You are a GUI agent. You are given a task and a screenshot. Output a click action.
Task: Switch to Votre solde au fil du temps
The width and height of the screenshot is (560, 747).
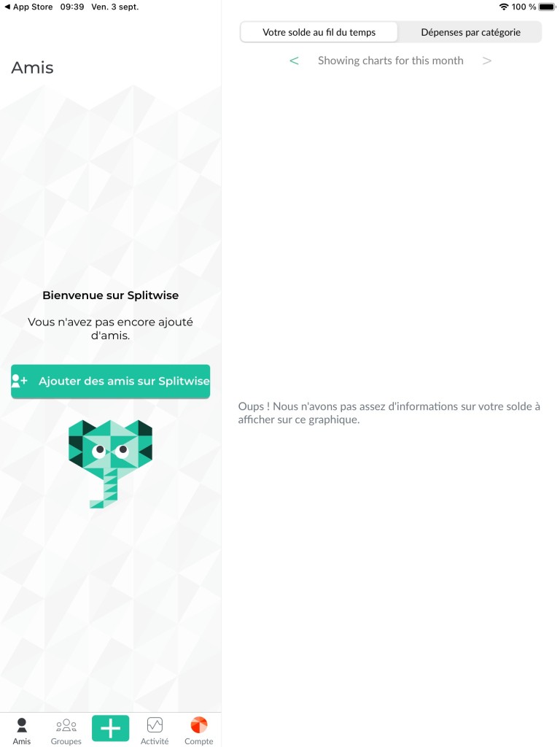point(319,32)
